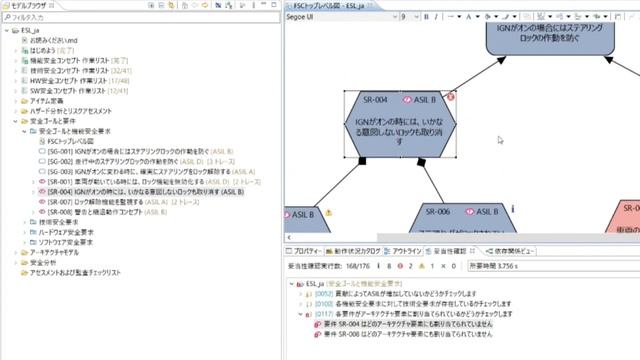Switch to the 依存関係ビュー tab
The image size is (640, 360).
[x=510, y=251]
